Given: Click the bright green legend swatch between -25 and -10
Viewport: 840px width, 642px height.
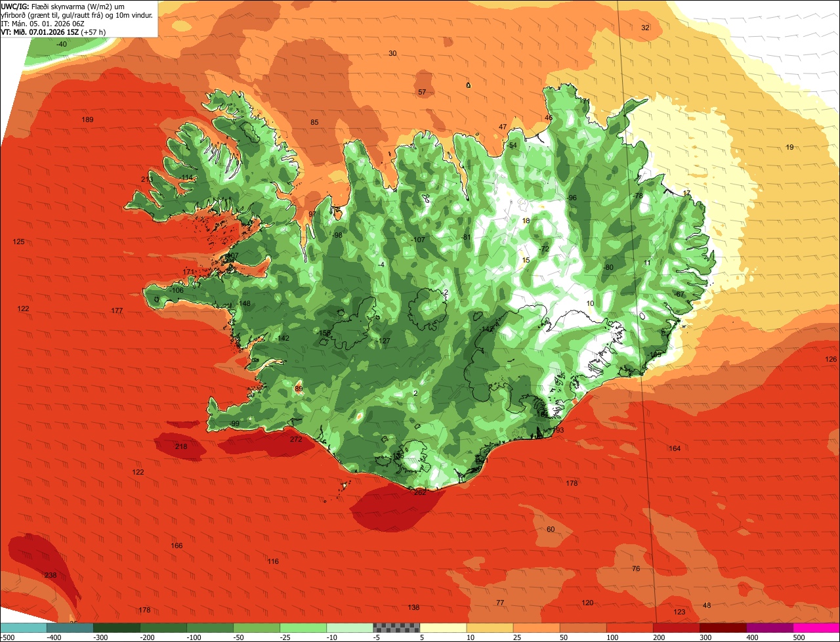Looking at the screenshot, I should [303, 628].
